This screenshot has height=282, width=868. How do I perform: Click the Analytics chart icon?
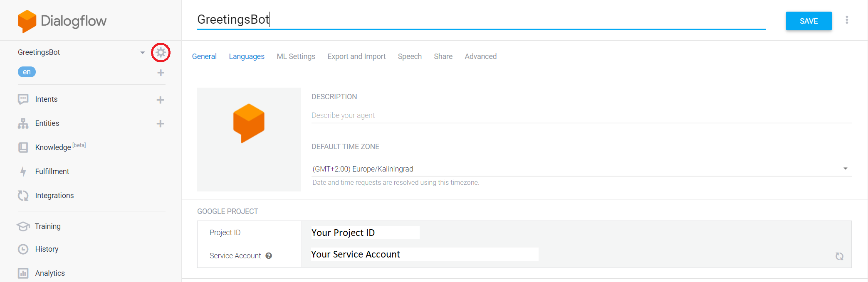coord(23,273)
